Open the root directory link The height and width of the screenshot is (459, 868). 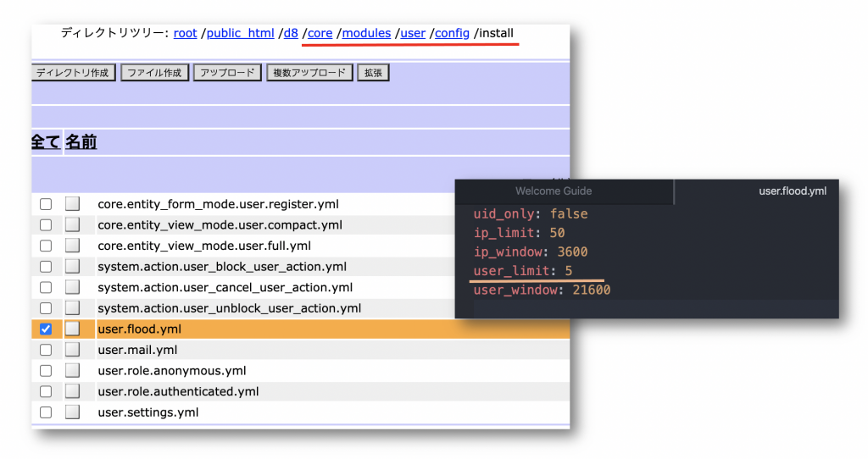click(x=185, y=33)
